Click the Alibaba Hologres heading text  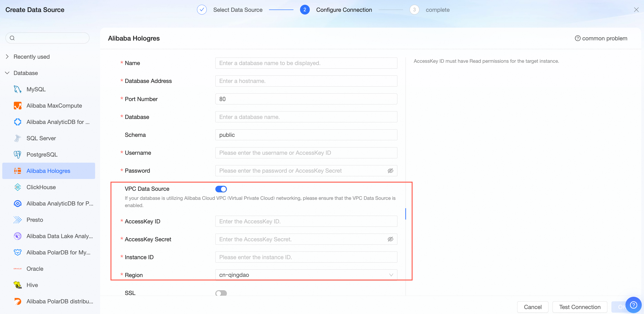point(134,38)
